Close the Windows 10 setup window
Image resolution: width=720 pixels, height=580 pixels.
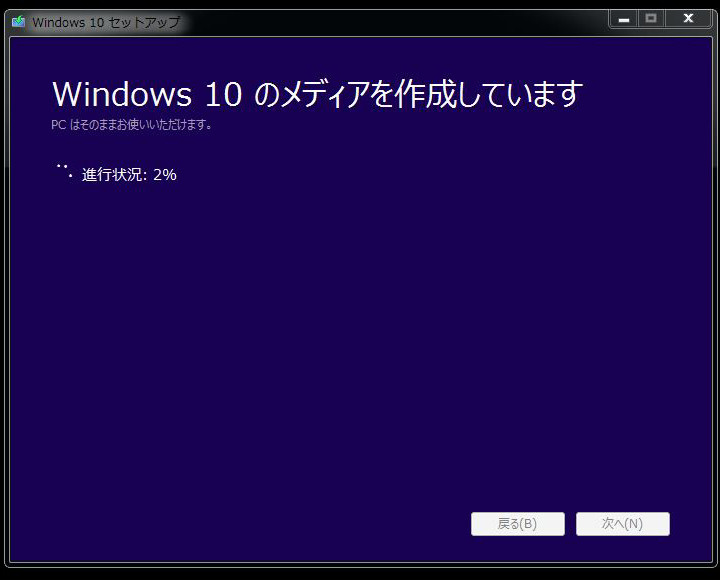tap(688, 19)
